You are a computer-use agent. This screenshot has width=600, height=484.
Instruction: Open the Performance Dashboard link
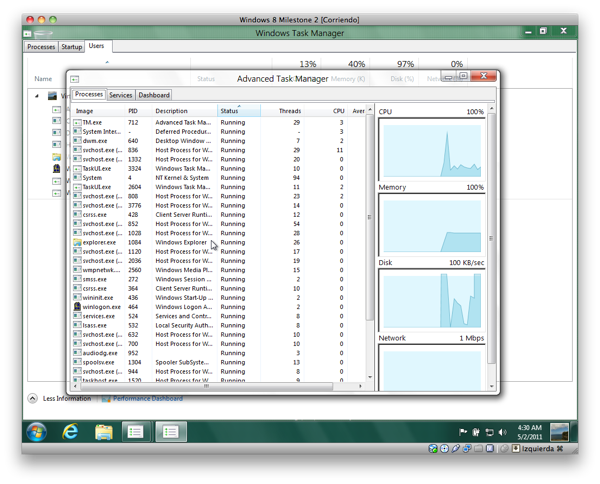tap(148, 399)
